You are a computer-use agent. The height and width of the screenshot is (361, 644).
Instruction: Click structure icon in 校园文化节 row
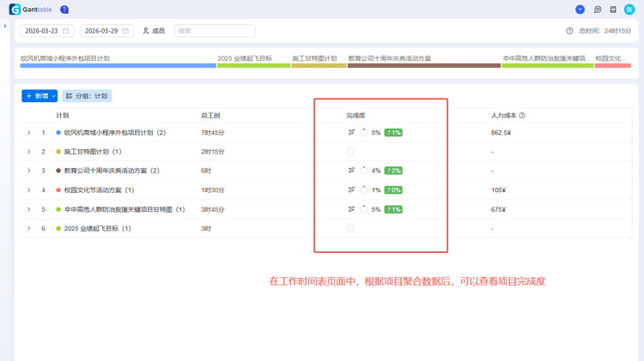coord(351,190)
